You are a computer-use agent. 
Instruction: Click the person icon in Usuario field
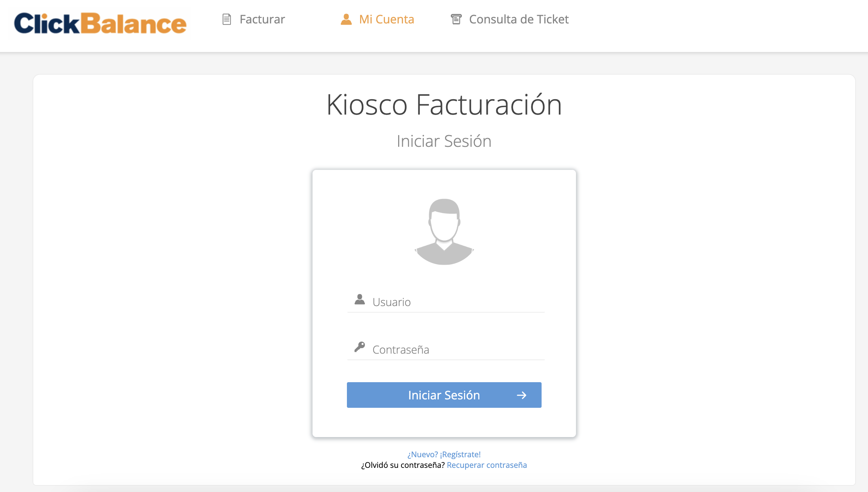(x=360, y=300)
